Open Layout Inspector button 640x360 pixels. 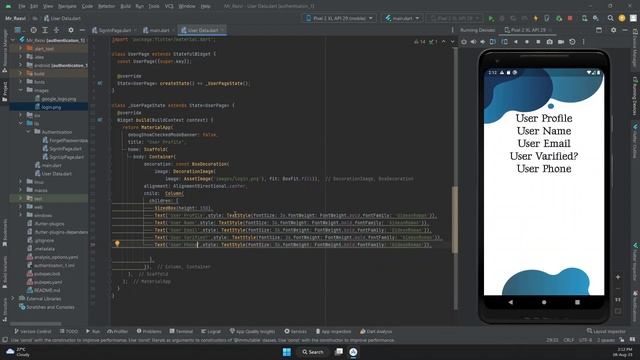606,331
